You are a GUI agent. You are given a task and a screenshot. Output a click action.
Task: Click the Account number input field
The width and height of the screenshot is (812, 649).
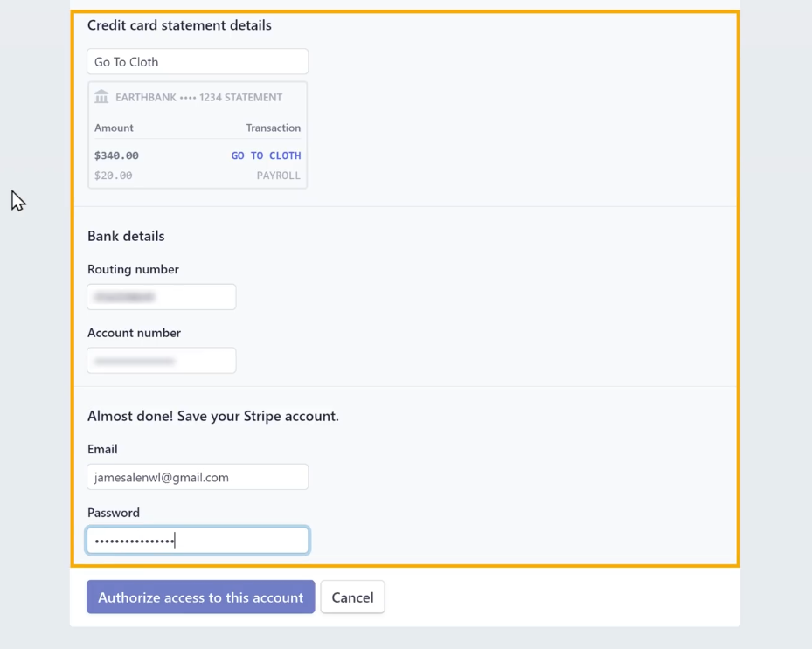coord(162,360)
